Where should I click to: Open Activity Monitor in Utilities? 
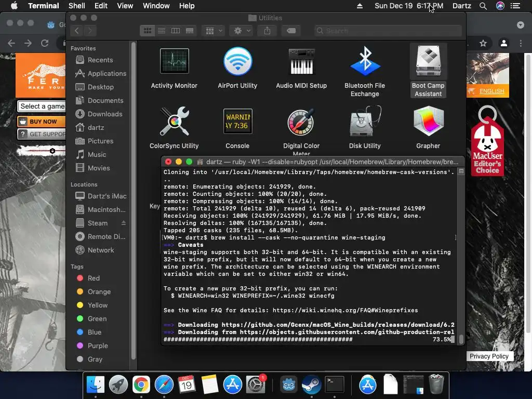(x=174, y=61)
